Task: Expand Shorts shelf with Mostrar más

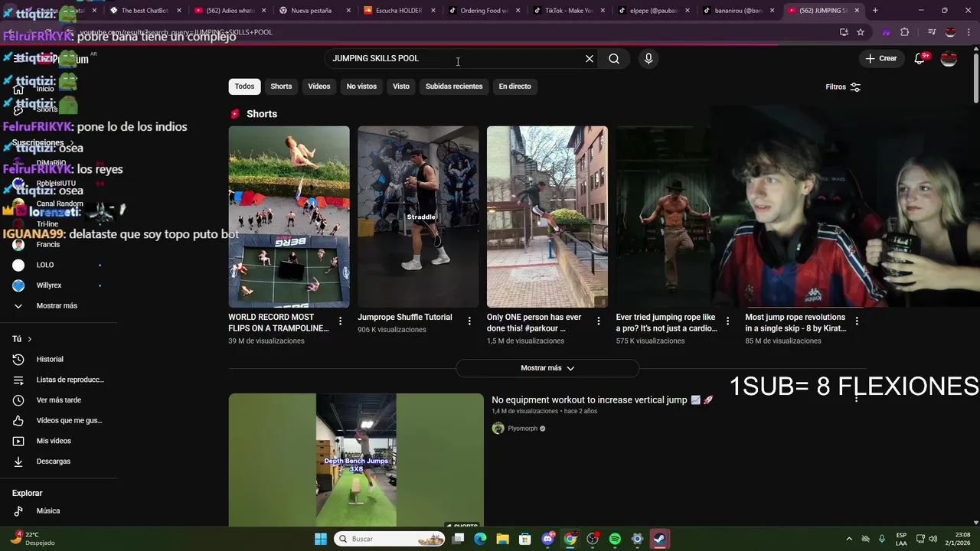Action: [547, 368]
